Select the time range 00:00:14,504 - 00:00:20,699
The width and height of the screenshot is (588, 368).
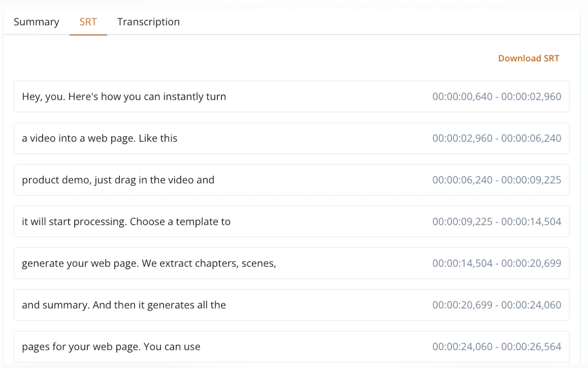click(497, 263)
